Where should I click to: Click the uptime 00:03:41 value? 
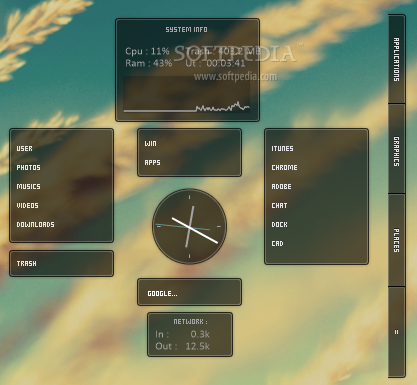[226, 63]
